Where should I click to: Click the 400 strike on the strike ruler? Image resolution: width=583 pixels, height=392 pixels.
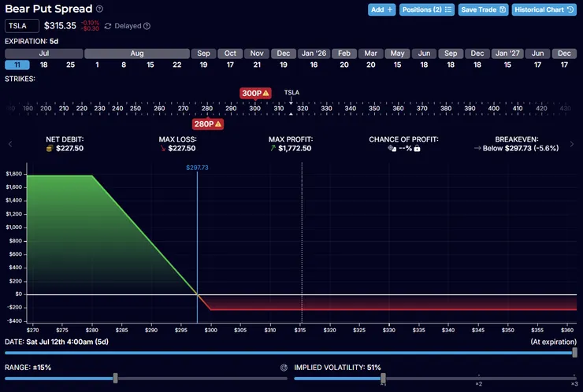(493, 109)
